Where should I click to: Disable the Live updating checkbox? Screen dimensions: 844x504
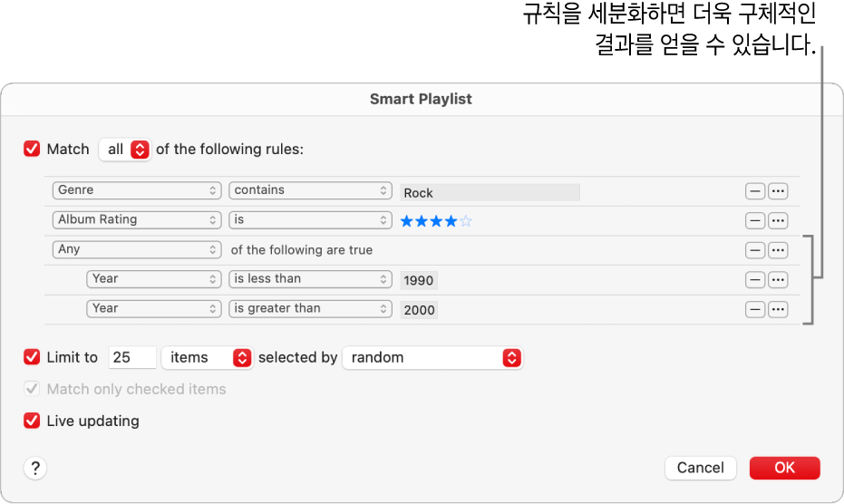[33, 421]
